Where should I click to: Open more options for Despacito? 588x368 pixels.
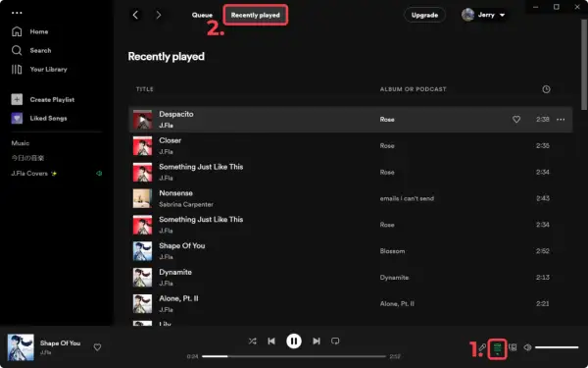click(x=561, y=120)
